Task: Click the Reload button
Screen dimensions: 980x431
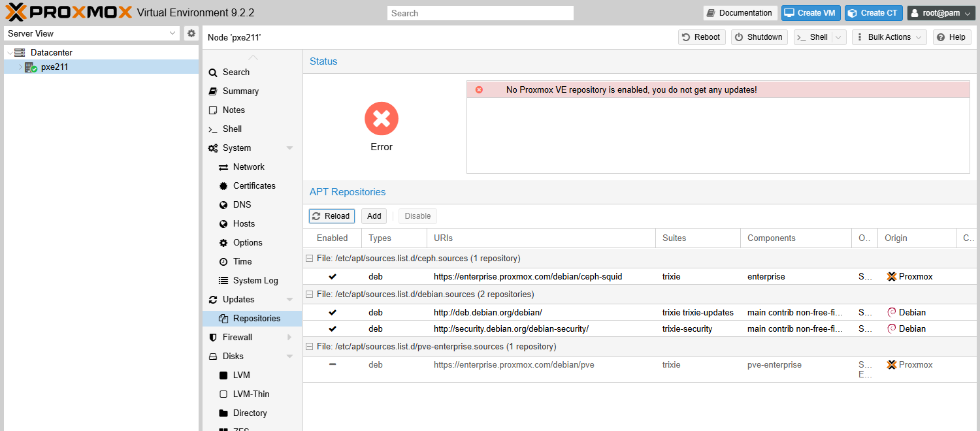Action: (x=331, y=216)
